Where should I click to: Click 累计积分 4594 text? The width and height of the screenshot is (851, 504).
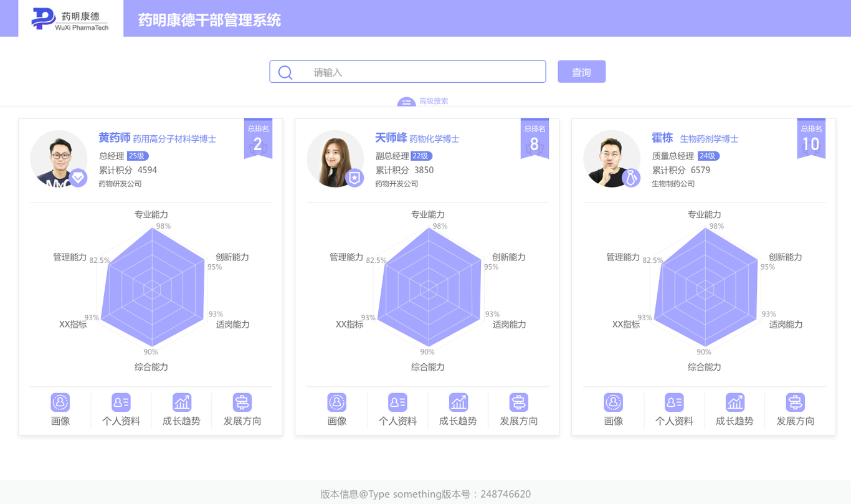point(128,170)
